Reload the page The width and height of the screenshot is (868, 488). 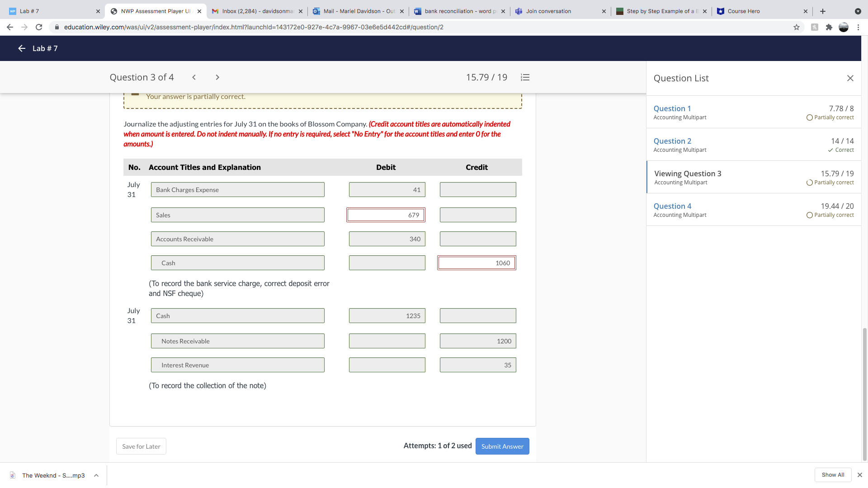[x=39, y=27]
